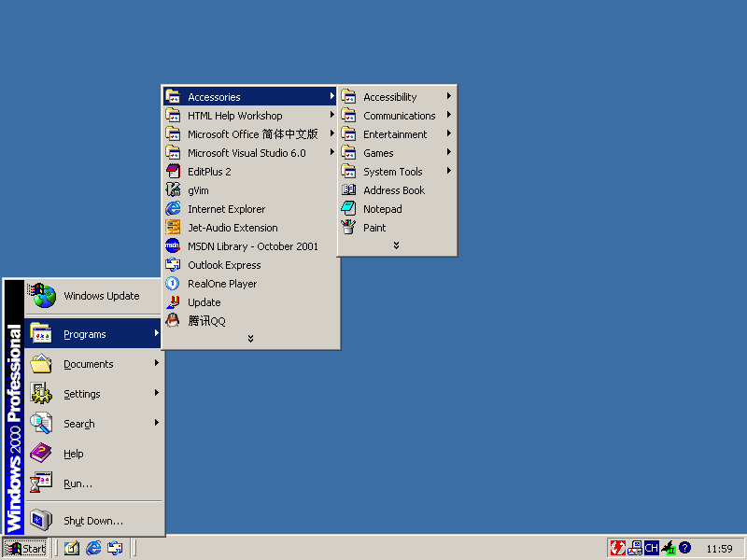Click the 'RealOne Player' text

[222, 284]
